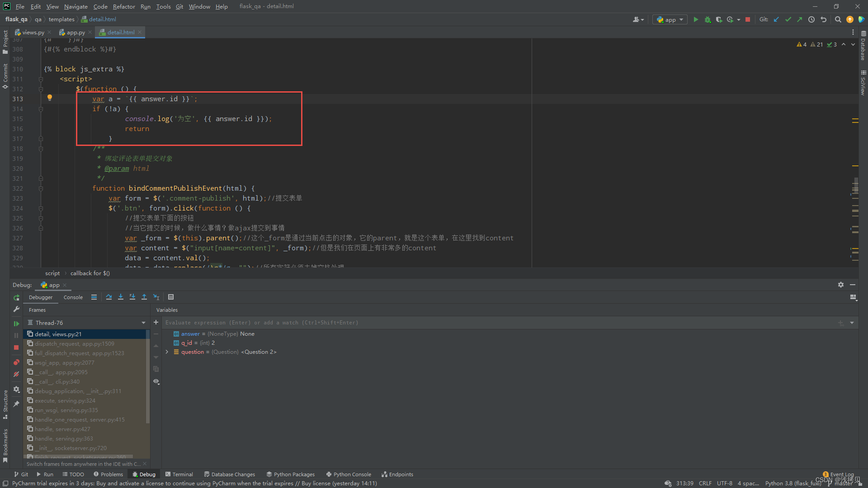Open the Tools menu
This screenshot has width=868, height=488.
(x=163, y=6)
